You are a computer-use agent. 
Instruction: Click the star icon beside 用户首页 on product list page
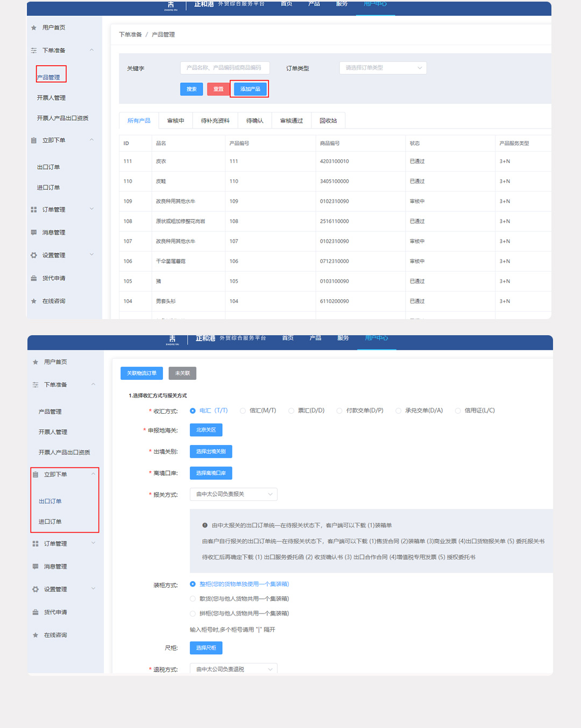click(34, 27)
